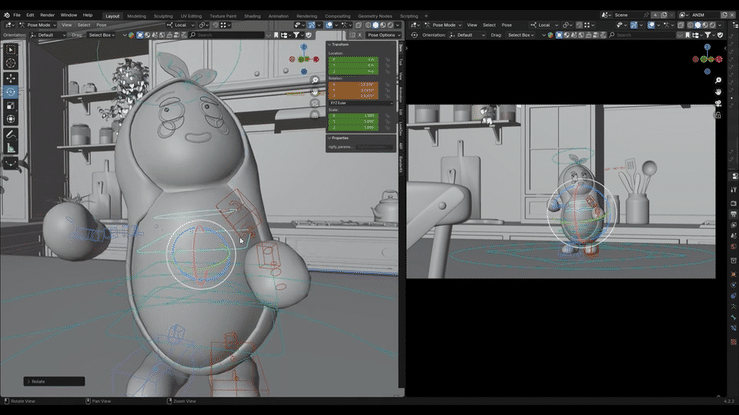Image resolution: width=739 pixels, height=415 pixels.
Task: Adjust the Scale X value field
Action: click(x=353, y=116)
